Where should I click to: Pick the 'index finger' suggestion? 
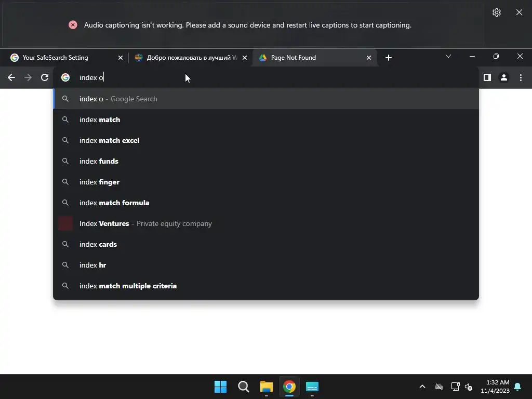pyautogui.click(x=266, y=182)
